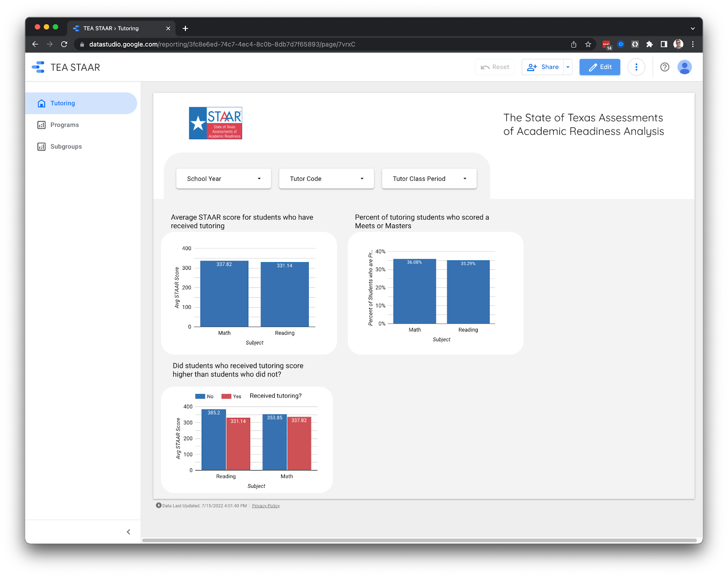Open the Tutor Code filter dropdown
Viewport: 728px width, 577px height.
(x=326, y=178)
